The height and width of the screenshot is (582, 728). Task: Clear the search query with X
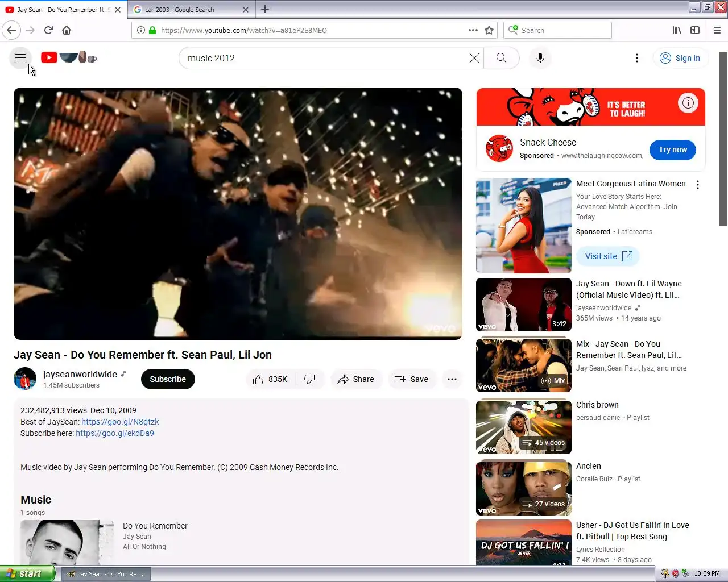click(x=474, y=58)
